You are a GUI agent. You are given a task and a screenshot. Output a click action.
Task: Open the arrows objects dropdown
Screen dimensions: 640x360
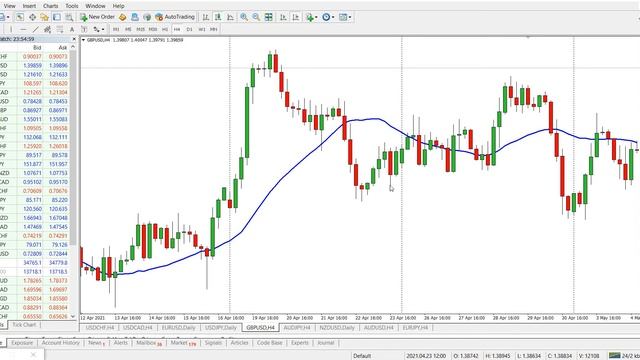click(98, 29)
